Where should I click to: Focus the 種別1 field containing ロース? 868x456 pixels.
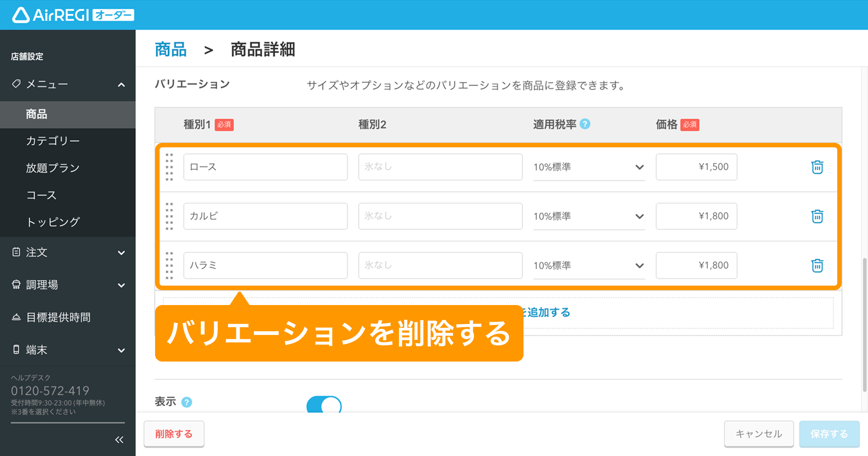click(x=265, y=167)
